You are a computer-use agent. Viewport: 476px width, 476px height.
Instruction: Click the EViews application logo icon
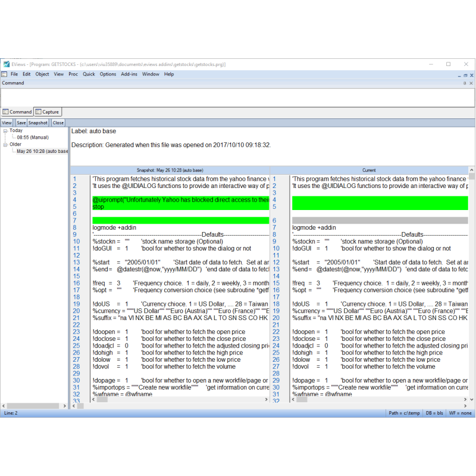click(x=6, y=64)
